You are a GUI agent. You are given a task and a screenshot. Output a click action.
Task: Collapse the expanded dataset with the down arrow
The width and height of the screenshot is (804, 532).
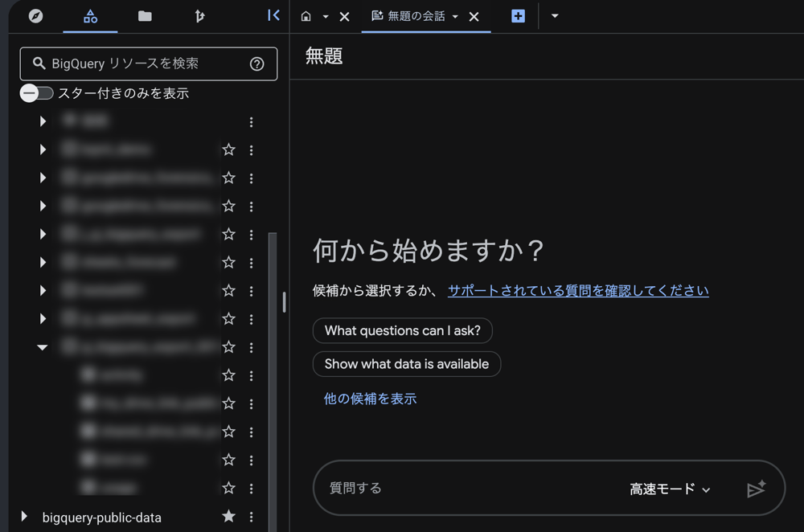(43, 347)
